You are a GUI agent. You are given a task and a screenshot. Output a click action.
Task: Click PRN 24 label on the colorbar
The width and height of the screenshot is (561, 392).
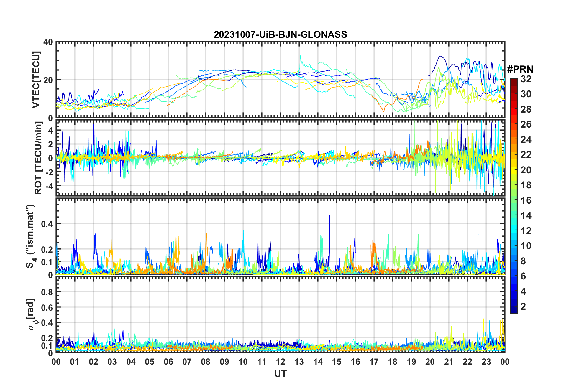[x=526, y=140]
